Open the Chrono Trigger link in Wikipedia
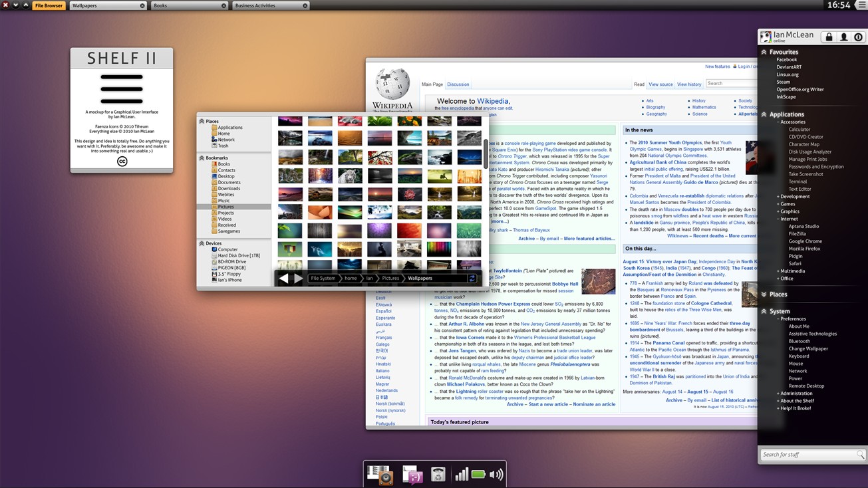 511,156
